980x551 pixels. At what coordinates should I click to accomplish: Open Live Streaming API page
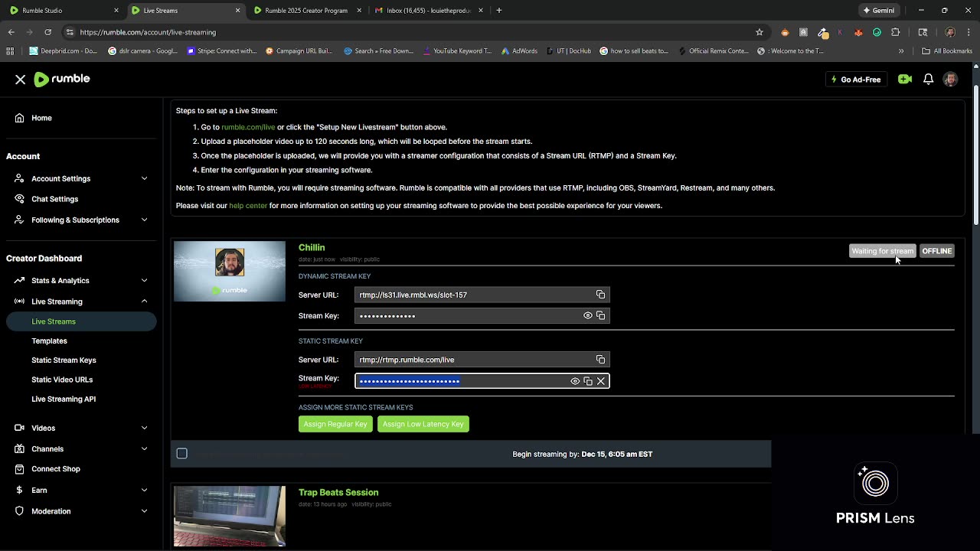pos(64,399)
